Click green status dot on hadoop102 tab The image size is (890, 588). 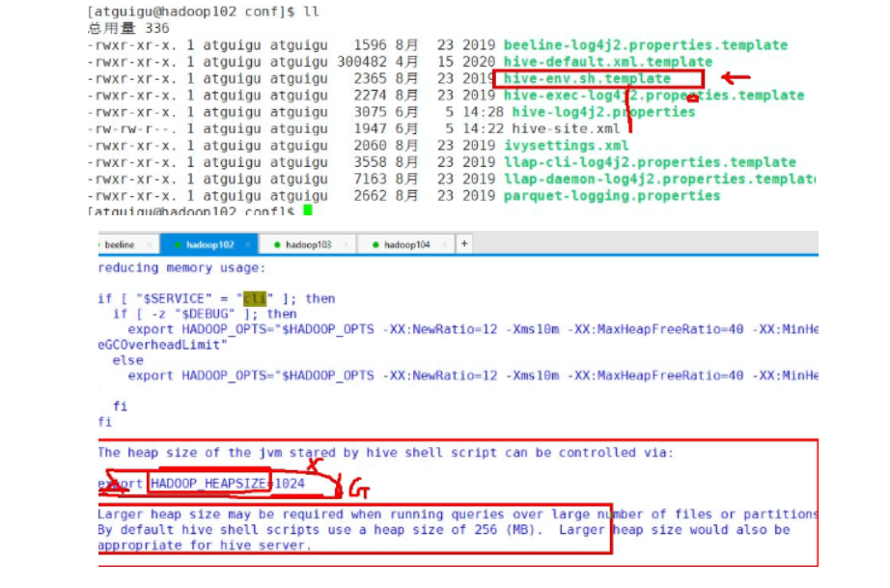tap(178, 244)
